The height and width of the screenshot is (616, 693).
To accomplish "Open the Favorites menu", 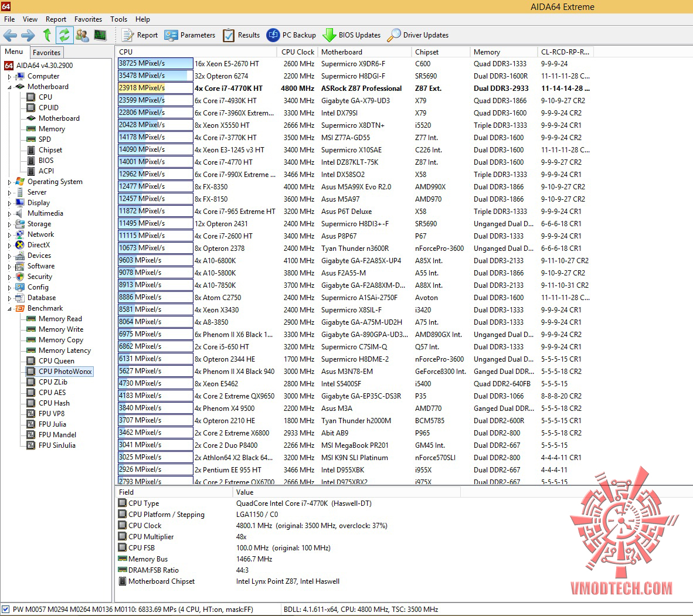I will tap(88, 19).
